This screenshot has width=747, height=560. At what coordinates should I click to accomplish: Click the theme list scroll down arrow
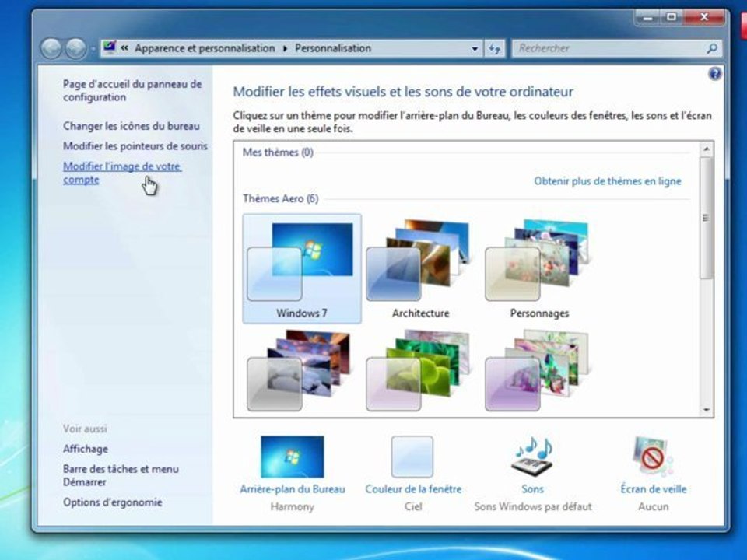pyautogui.click(x=707, y=410)
